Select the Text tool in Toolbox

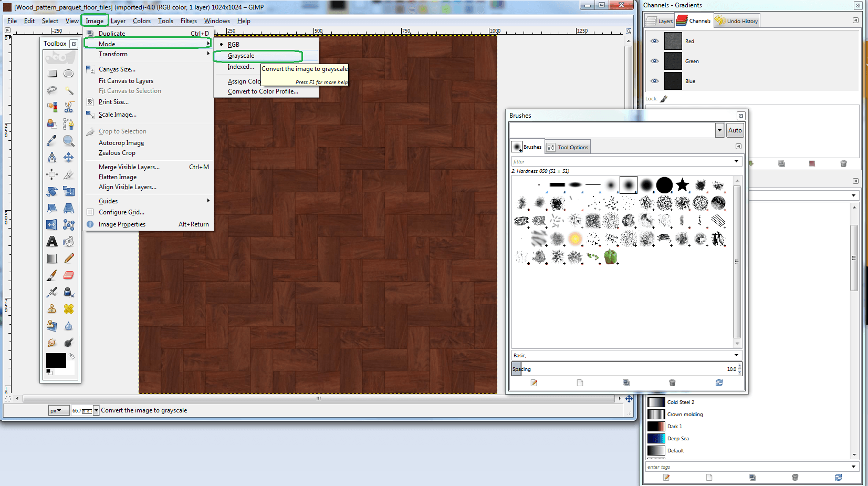(x=52, y=242)
